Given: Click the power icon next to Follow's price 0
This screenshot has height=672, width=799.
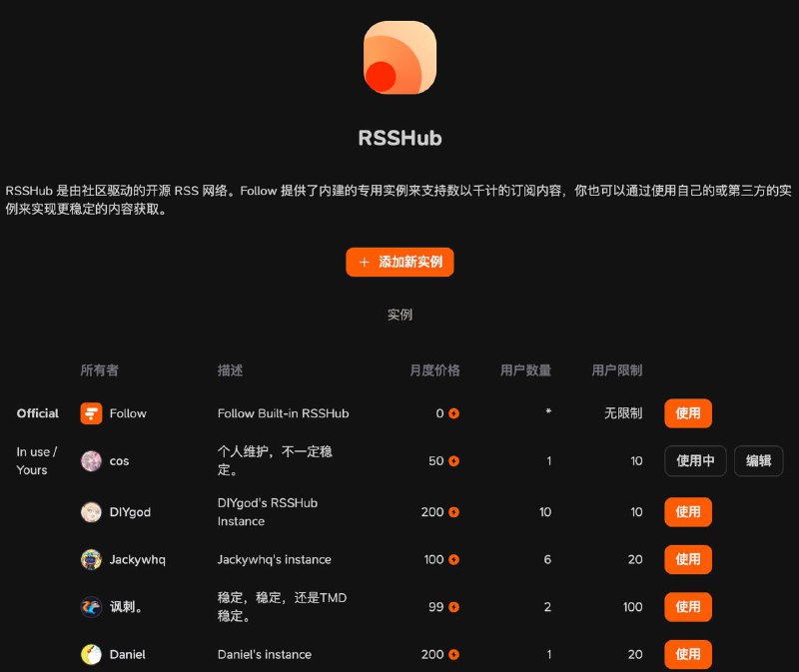Looking at the screenshot, I should [x=454, y=413].
